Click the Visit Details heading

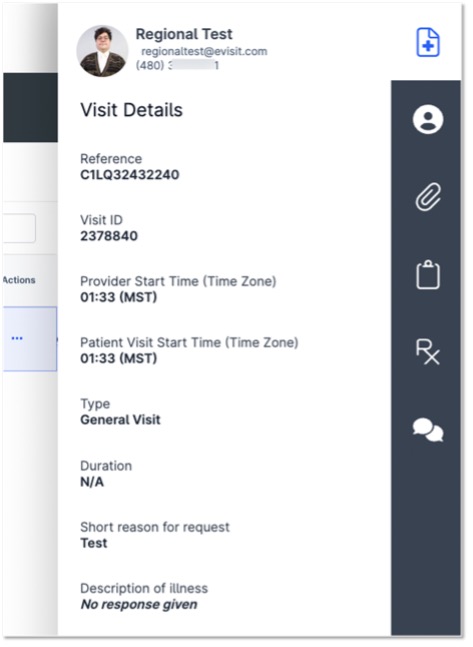pos(131,110)
